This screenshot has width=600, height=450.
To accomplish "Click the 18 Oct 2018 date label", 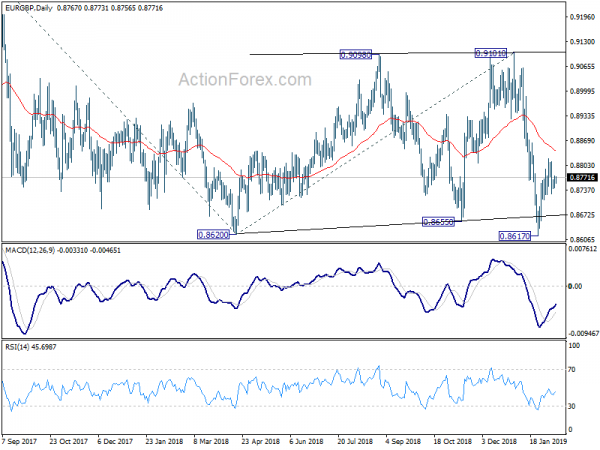I will point(452,441).
